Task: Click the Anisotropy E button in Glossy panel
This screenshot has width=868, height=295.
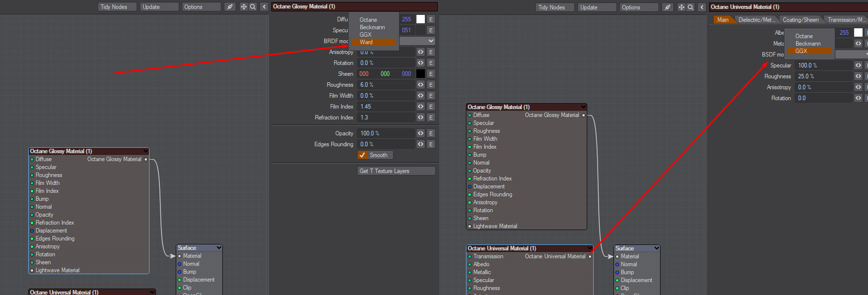Action: [431, 52]
